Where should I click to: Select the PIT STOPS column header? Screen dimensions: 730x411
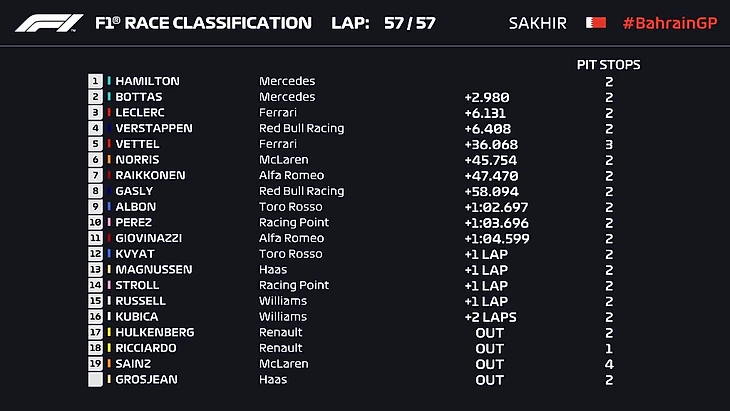pyautogui.click(x=608, y=65)
